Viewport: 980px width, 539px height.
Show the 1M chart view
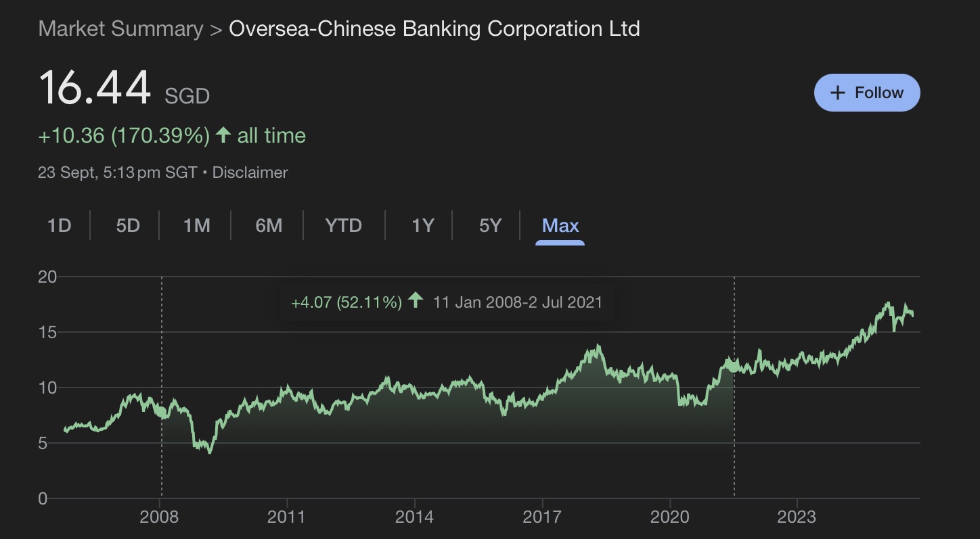[196, 225]
